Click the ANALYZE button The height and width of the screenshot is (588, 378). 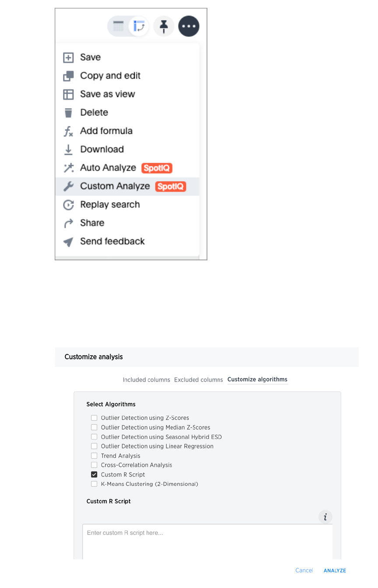[x=335, y=570]
